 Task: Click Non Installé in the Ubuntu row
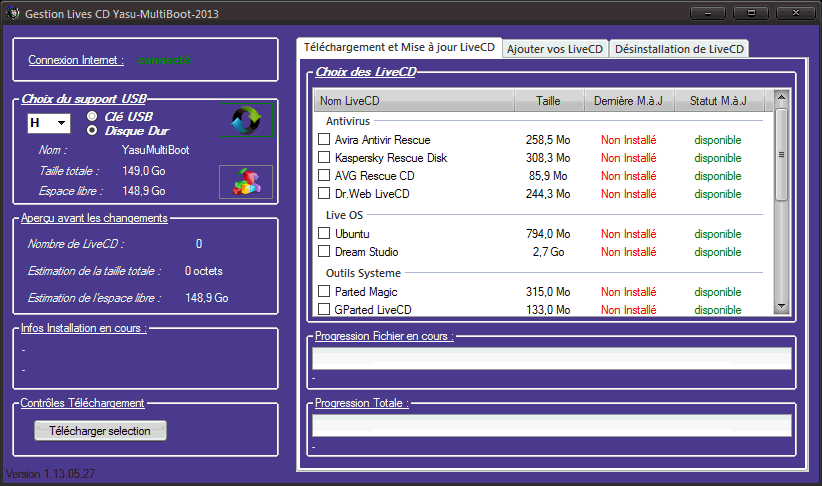tap(629, 234)
